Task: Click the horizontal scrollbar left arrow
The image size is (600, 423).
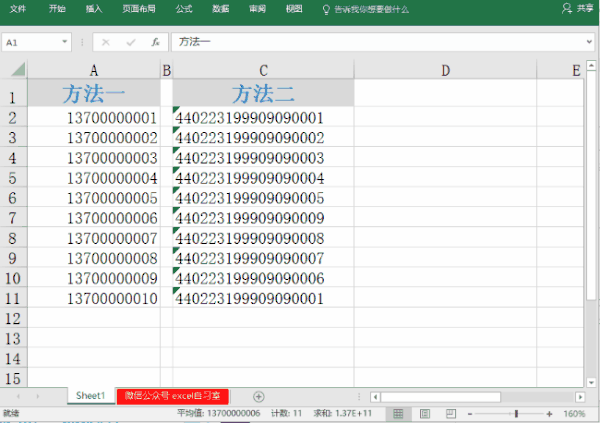Action: coord(375,397)
